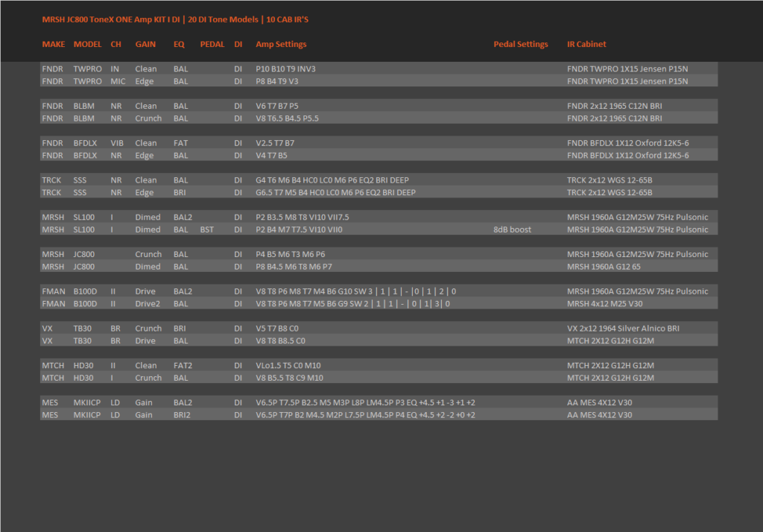Select the FAT EQ cell in BFDLX row
The height and width of the screenshot is (532, 763).
click(180, 143)
